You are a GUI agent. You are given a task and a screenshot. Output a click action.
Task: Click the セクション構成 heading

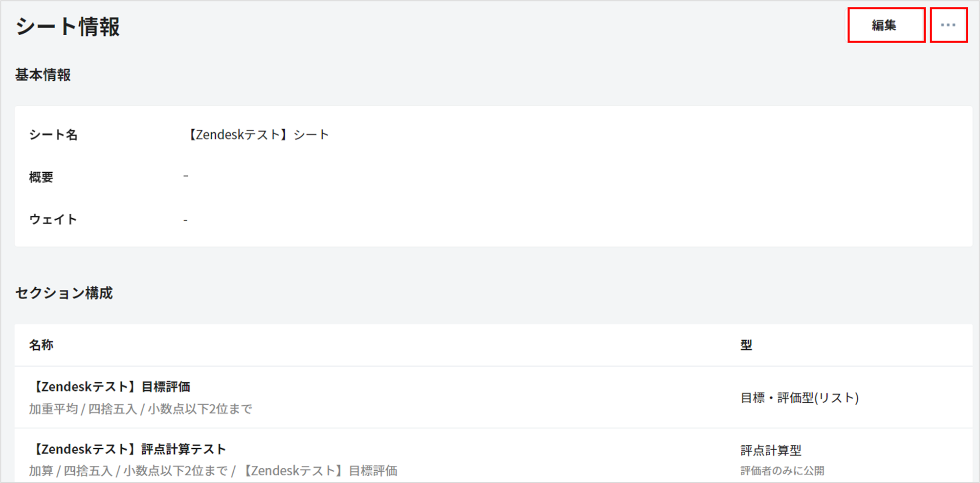click(x=64, y=293)
